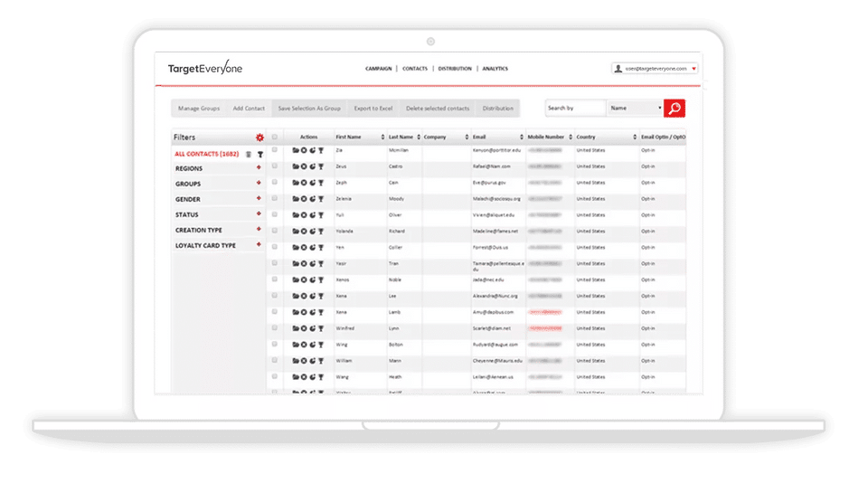Click the folder icon in Zia Mcmillan's row

(296, 150)
